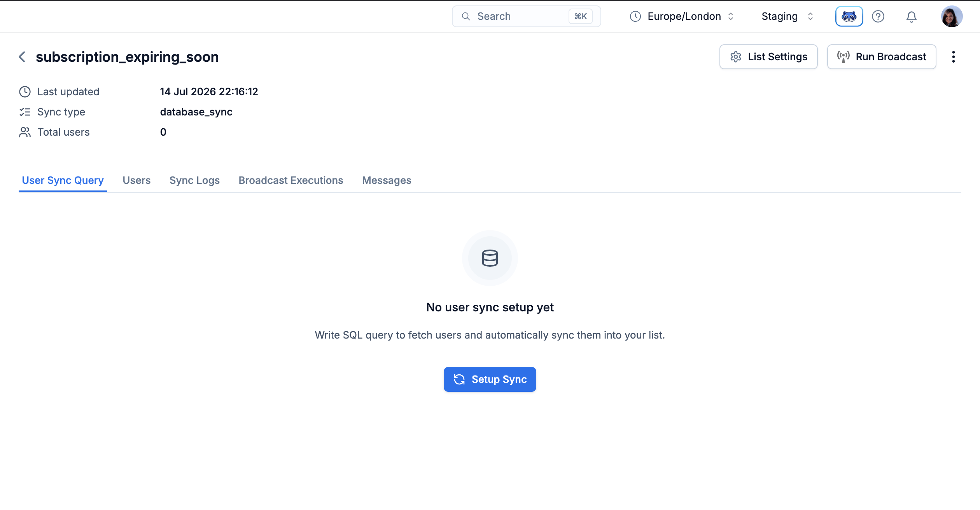Click the Write SQL query description text
Screen dimensions: 980x510
[490, 335]
